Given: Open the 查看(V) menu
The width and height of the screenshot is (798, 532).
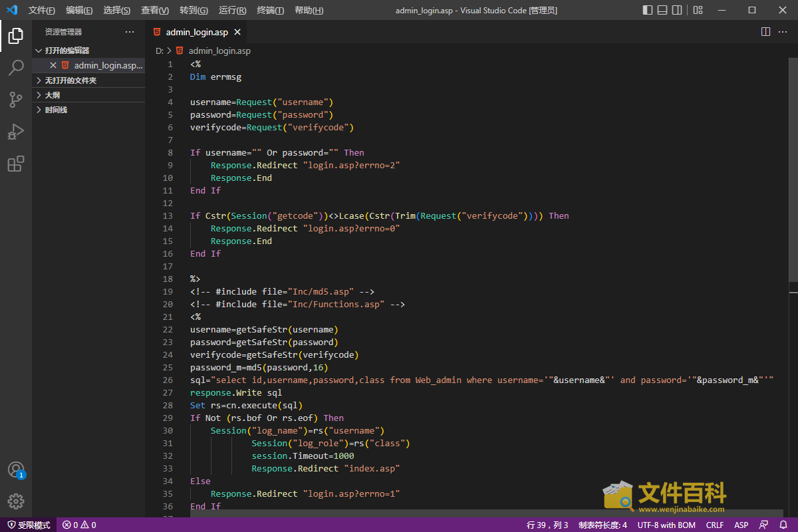Looking at the screenshot, I should [x=155, y=10].
